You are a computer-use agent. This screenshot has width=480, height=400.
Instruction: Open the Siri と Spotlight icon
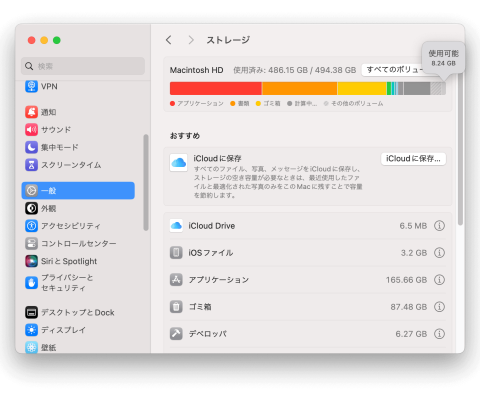[31, 261]
